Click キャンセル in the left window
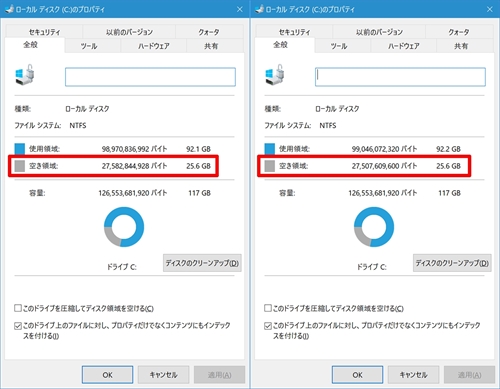This screenshot has height=389, width=500. (163, 375)
